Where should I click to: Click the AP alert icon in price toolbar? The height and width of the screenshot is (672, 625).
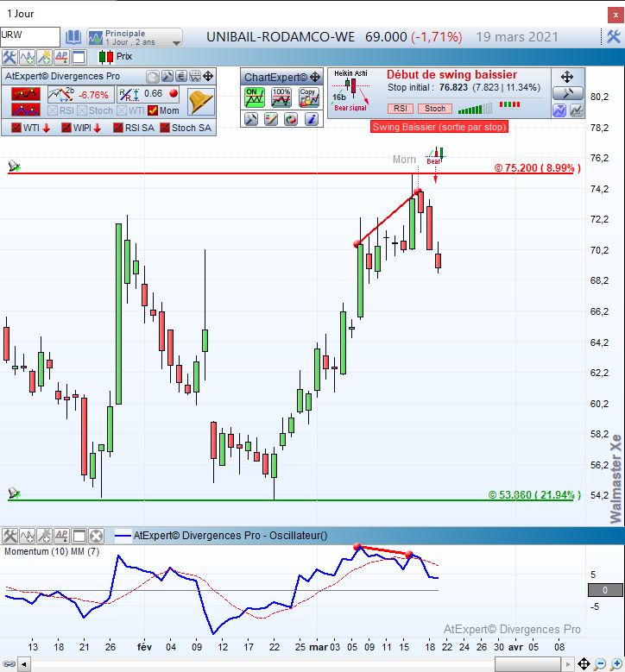point(61,57)
